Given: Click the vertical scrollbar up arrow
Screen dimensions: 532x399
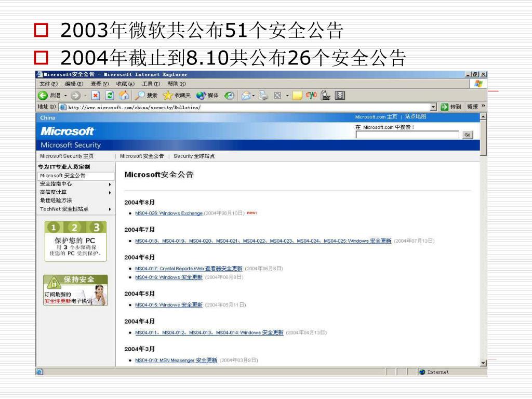Looking at the screenshot, I should click(484, 116).
